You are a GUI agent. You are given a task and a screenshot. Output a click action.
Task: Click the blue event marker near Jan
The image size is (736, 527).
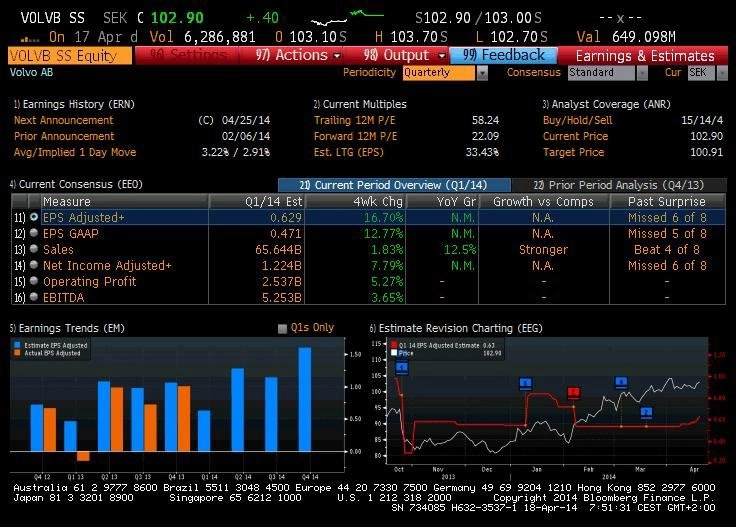pyautogui.click(x=526, y=384)
